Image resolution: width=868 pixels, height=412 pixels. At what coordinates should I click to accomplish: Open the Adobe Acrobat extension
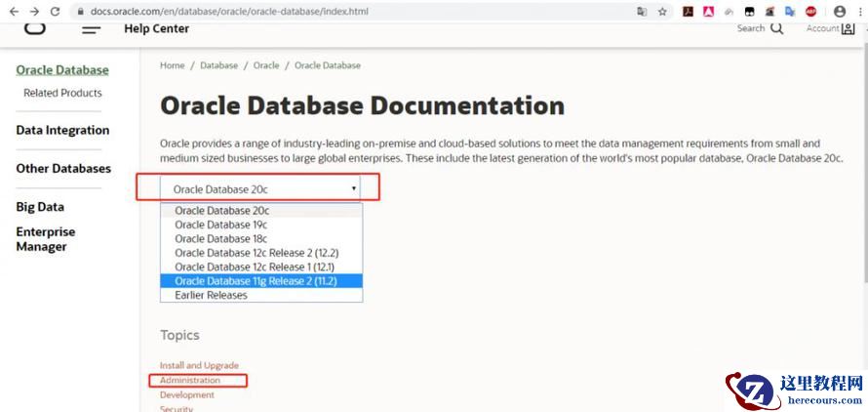pos(689,12)
